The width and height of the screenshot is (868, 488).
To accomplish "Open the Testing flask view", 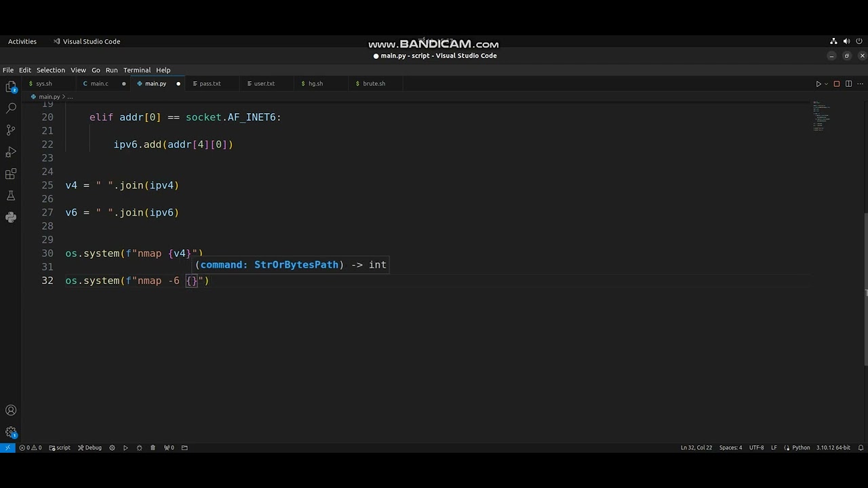I will (x=11, y=196).
